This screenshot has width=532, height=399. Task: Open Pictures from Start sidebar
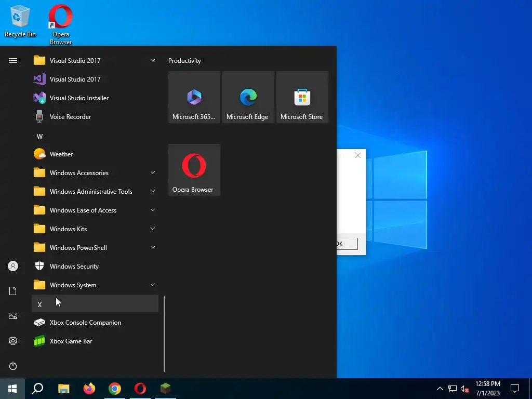13,316
